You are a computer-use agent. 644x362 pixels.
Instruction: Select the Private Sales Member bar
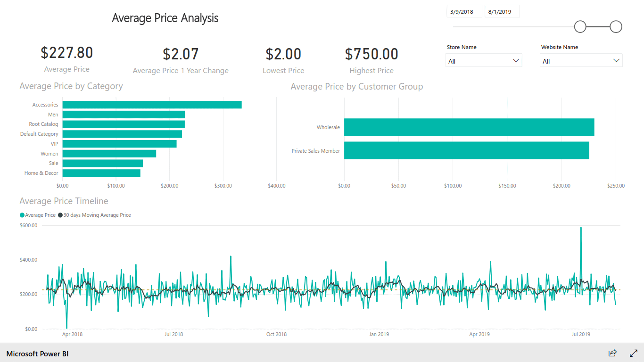[466, 150]
